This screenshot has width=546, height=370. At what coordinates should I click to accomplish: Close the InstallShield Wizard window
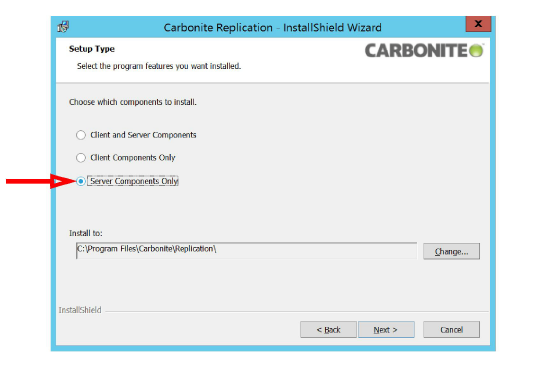point(478,24)
